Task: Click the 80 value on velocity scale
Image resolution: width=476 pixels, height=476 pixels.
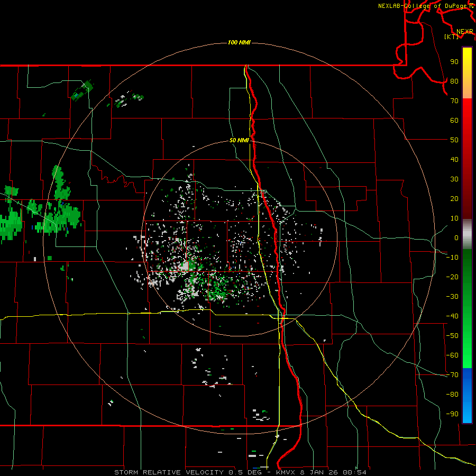Action: point(454,81)
